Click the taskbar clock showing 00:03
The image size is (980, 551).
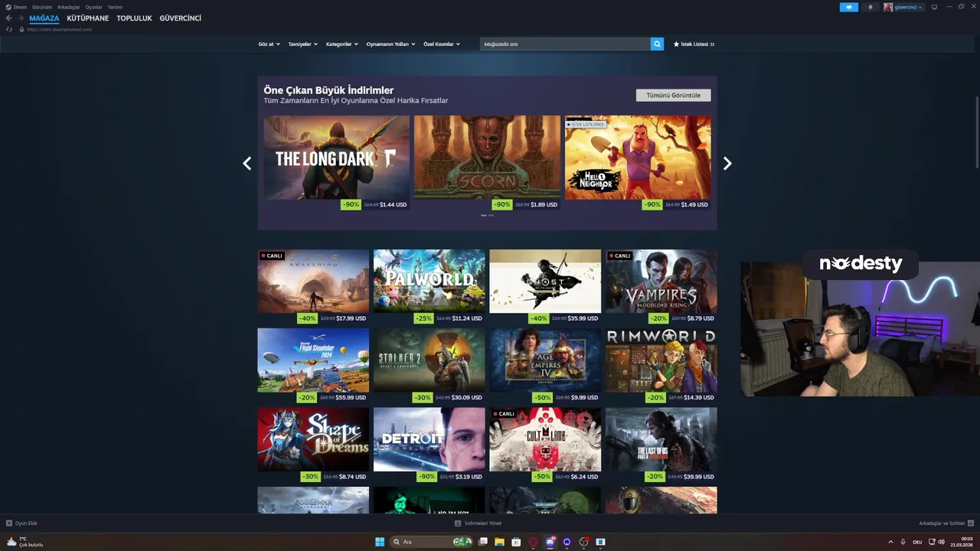pos(962,542)
